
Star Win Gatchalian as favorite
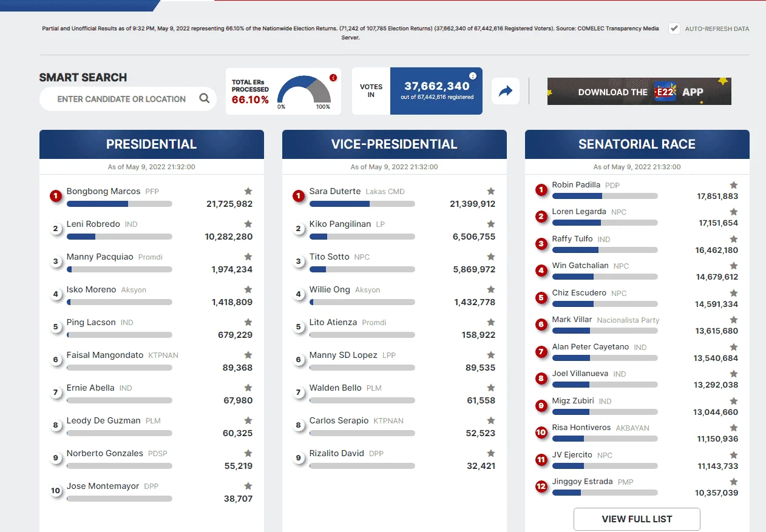734,266
